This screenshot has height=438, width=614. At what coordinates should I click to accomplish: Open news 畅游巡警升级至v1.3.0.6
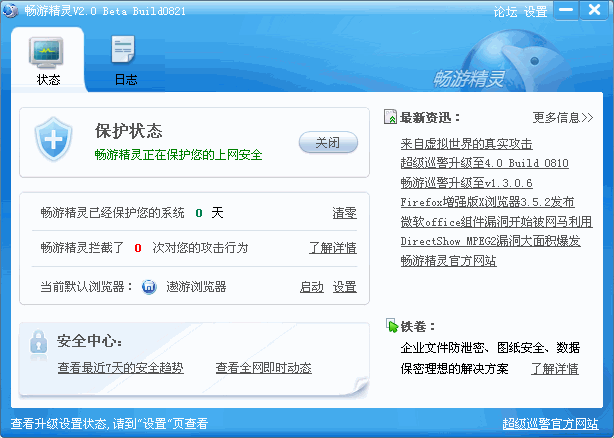point(466,183)
